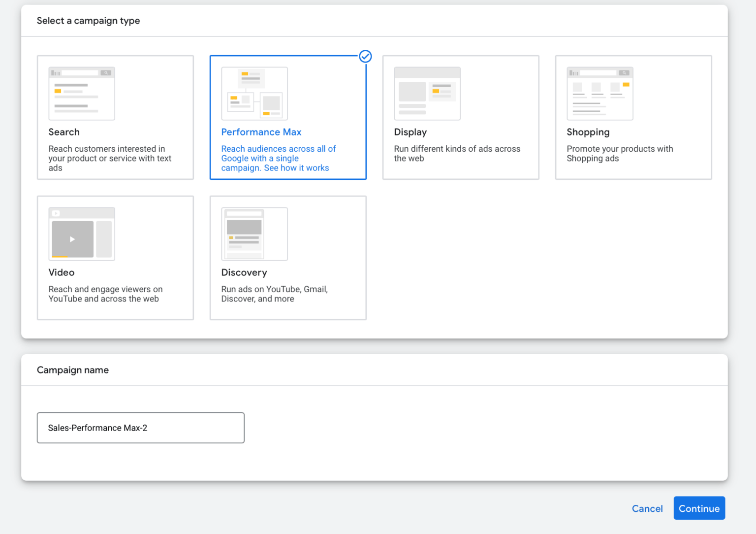Click the Performance Max title text
This screenshot has height=534, width=756.
click(261, 132)
